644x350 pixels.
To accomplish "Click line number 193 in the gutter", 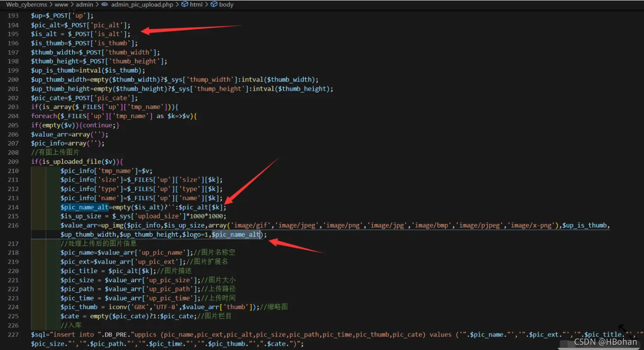I will (13, 16).
